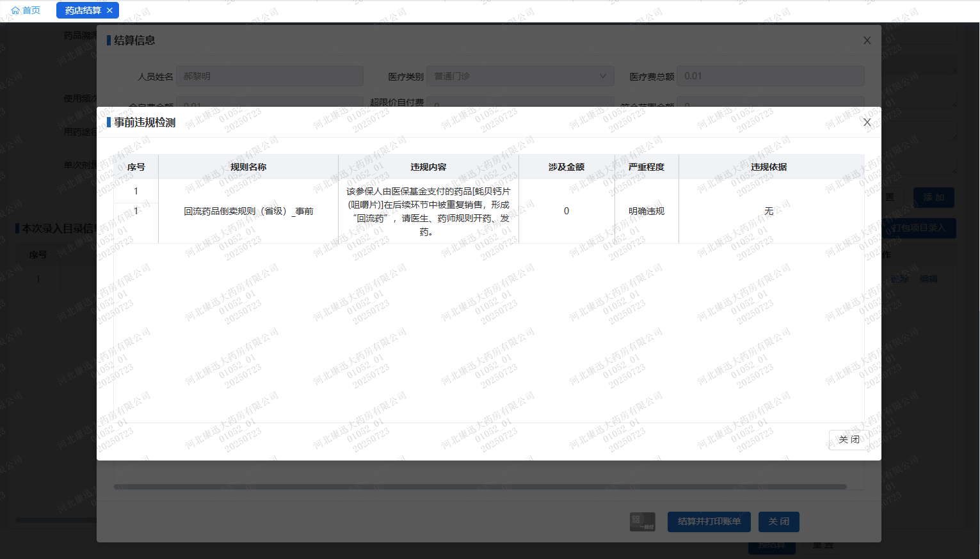Click the 医疗费总额 input field
Viewport: 980px width, 559px height.
tap(770, 76)
